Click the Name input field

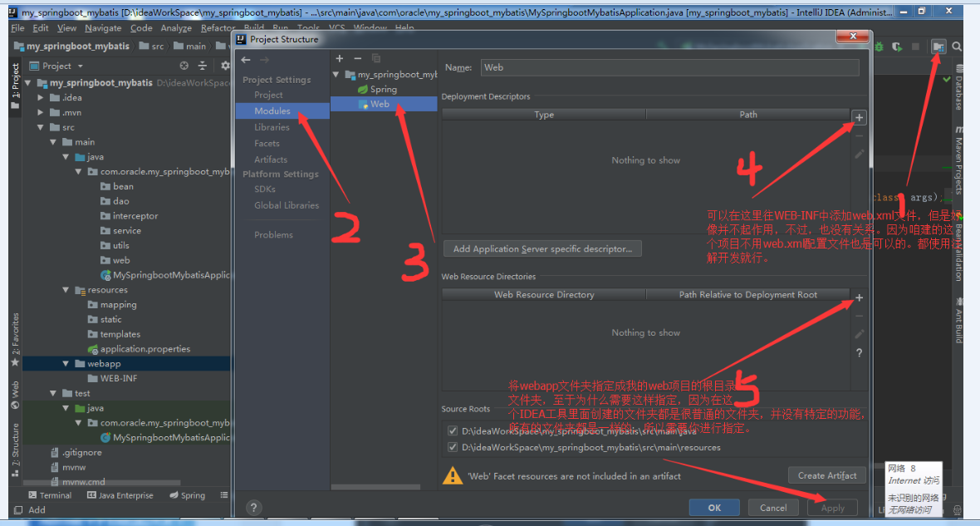coord(670,67)
